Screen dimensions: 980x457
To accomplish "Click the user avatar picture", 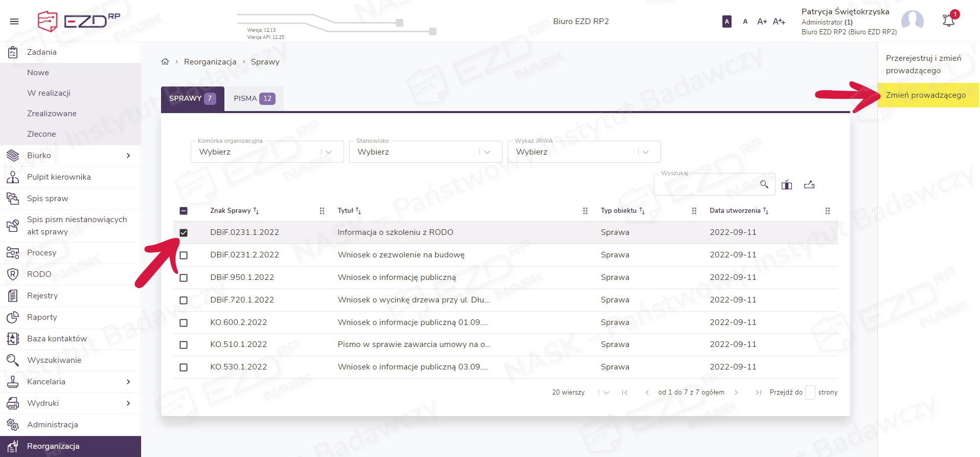I will [x=912, y=21].
